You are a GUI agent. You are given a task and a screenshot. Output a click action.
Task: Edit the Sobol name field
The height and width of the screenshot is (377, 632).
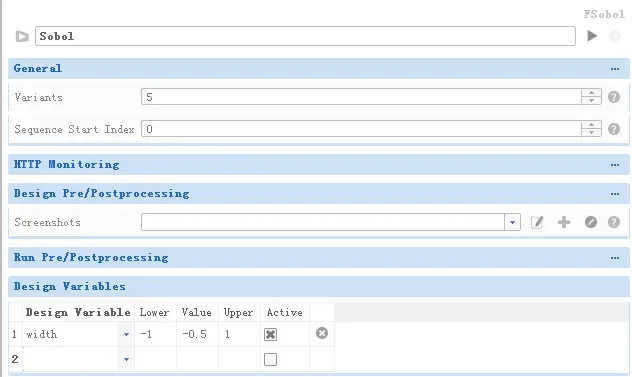pos(305,36)
